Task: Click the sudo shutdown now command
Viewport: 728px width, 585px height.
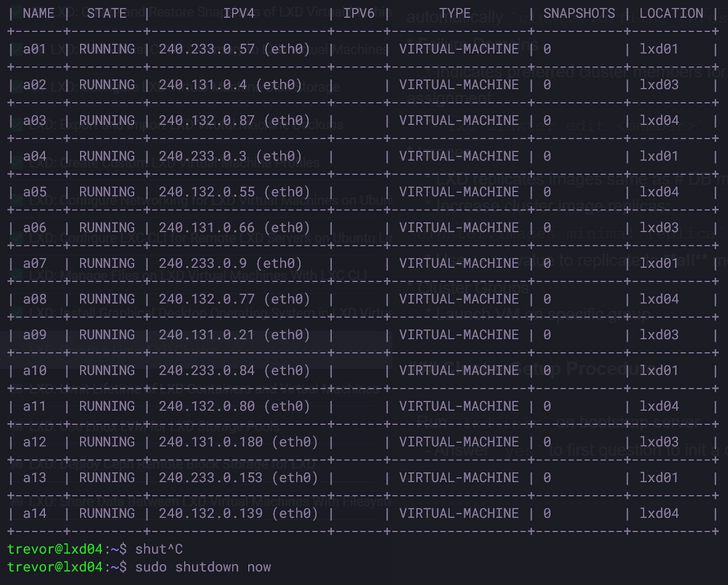Action: coord(207,567)
